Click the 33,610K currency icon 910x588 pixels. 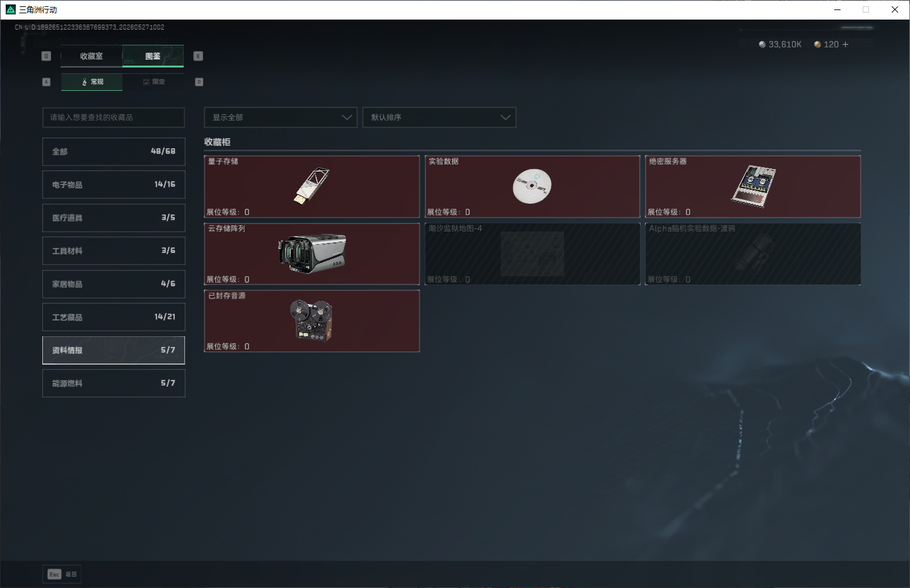[x=762, y=44]
